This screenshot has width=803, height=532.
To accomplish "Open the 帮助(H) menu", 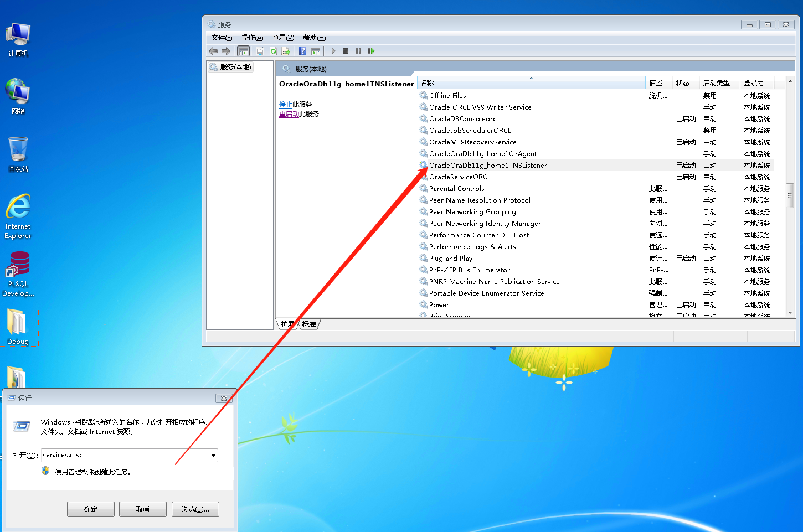I will point(314,38).
